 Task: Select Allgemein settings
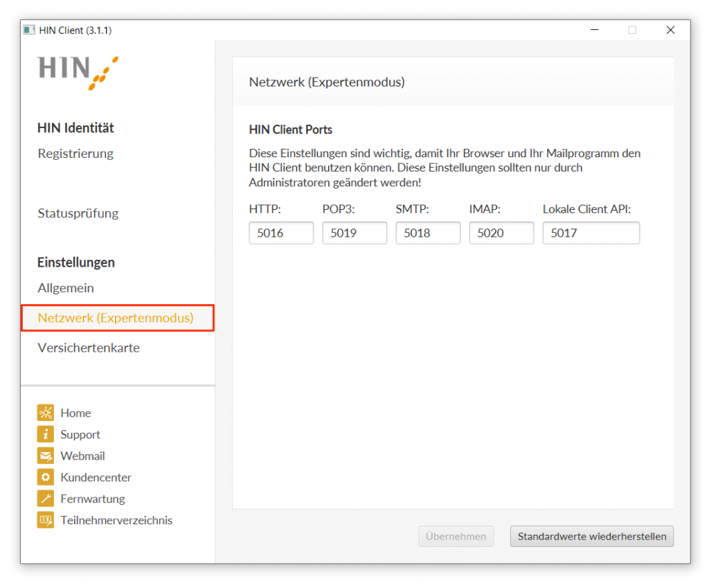click(66, 287)
